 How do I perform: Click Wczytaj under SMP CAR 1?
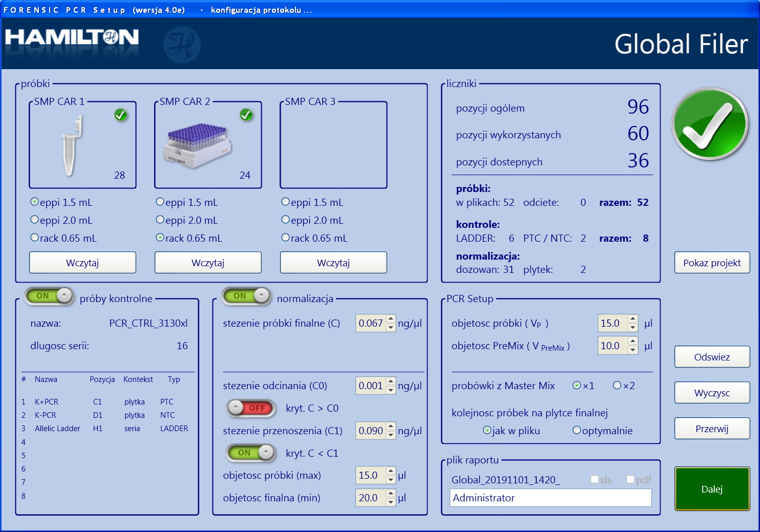click(x=82, y=263)
